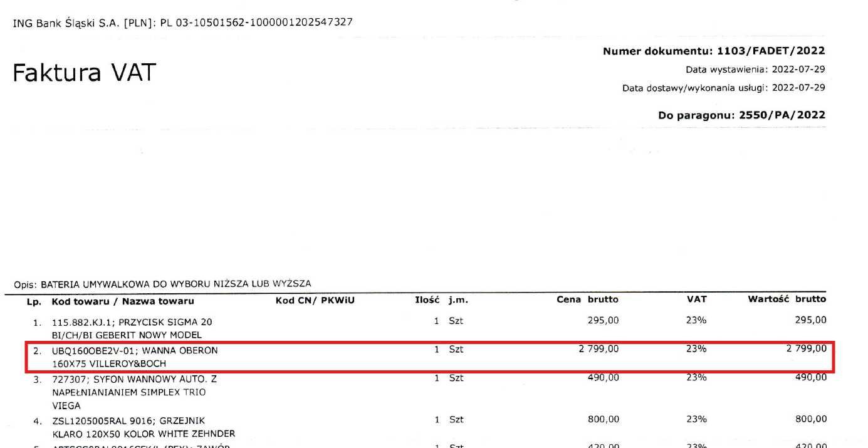Click the Wartość brutto column header
Image resolution: width=868 pixels, height=448 pixels.
[787, 300]
